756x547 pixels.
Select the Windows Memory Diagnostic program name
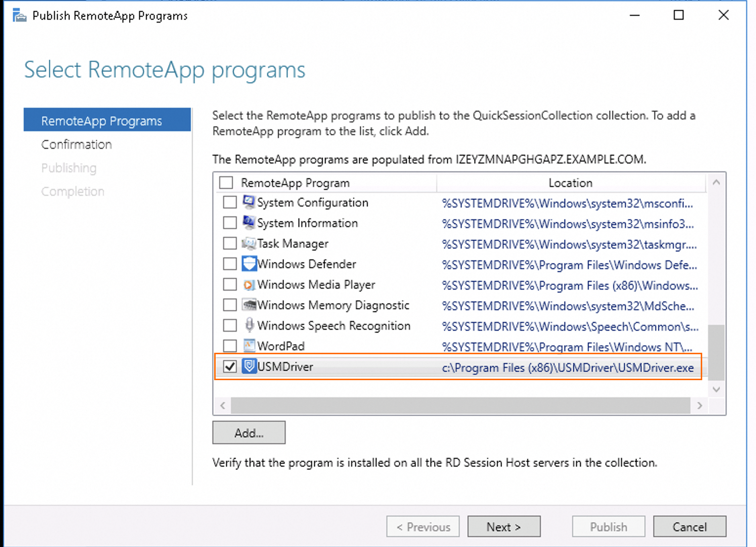[333, 305]
